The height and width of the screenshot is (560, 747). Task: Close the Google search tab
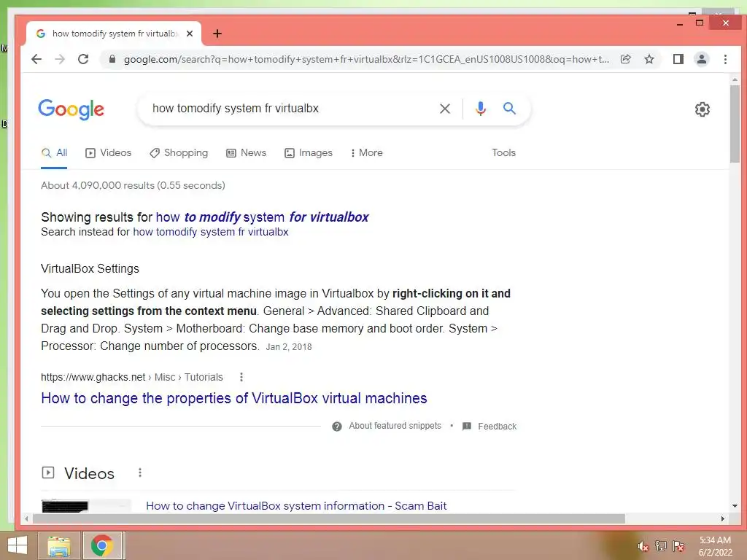[x=190, y=34]
